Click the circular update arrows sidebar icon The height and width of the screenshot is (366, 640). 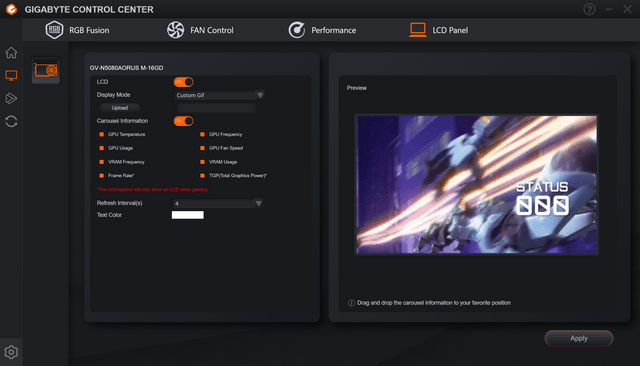11,121
